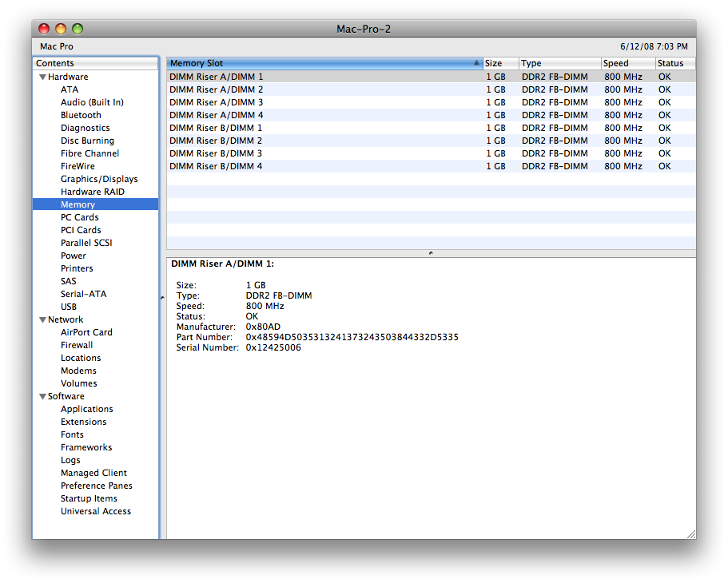
Task: Select Diagnostics in the sidebar
Action: (85, 128)
